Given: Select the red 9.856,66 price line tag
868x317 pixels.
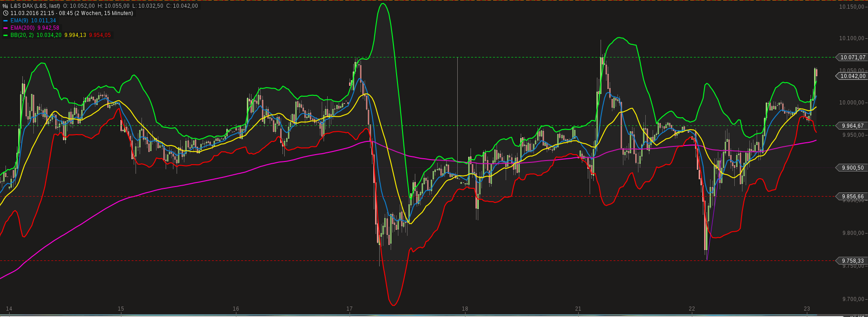Looking at the screenshot, I should 851,197.
